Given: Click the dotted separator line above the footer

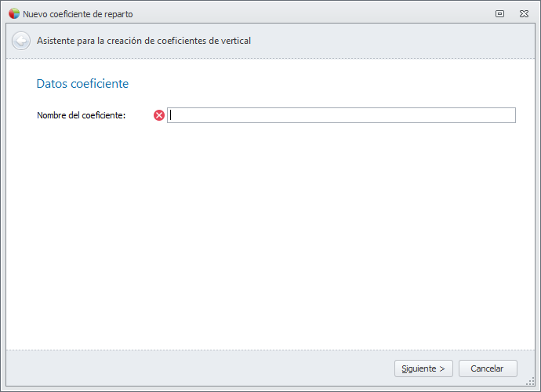Looking at the screenshot, I should [270, 350].
